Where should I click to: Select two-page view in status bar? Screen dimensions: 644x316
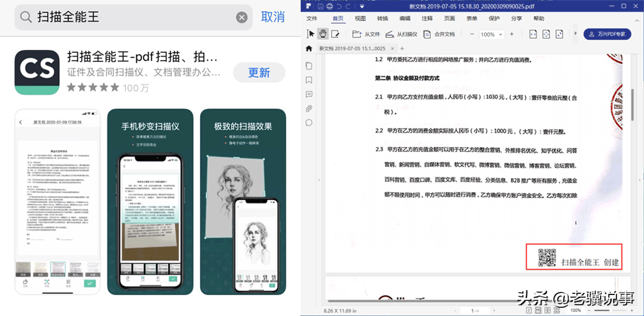coord(547,311)
